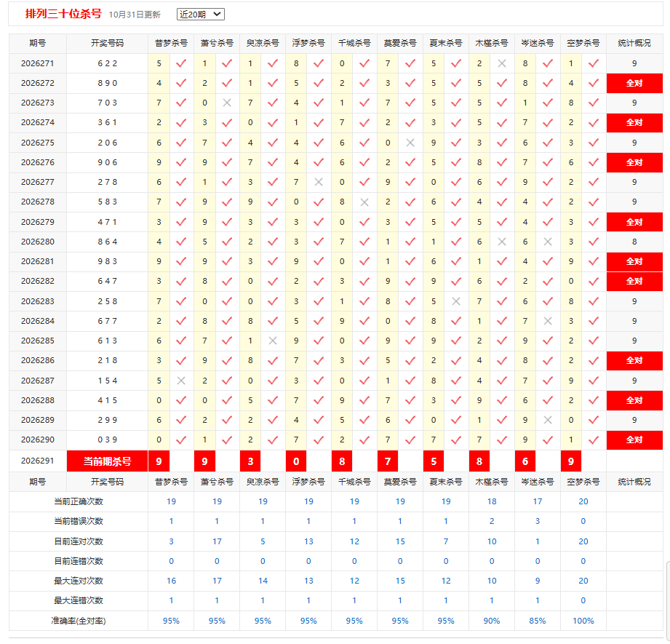The width and height of the screenshot is (670, 644).
Task: Click the X mark for 舆凉杀号 in row 2026285
Action: (273, 341)
